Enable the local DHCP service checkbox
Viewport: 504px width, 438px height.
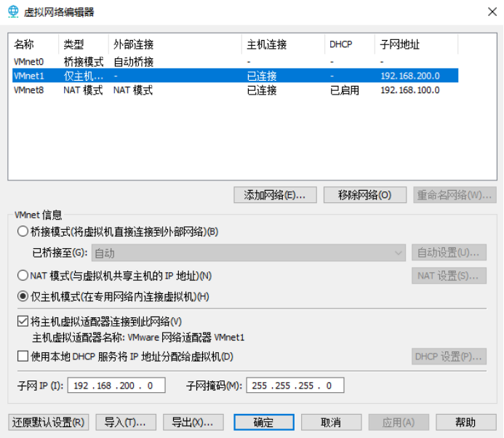click(23, 357)
